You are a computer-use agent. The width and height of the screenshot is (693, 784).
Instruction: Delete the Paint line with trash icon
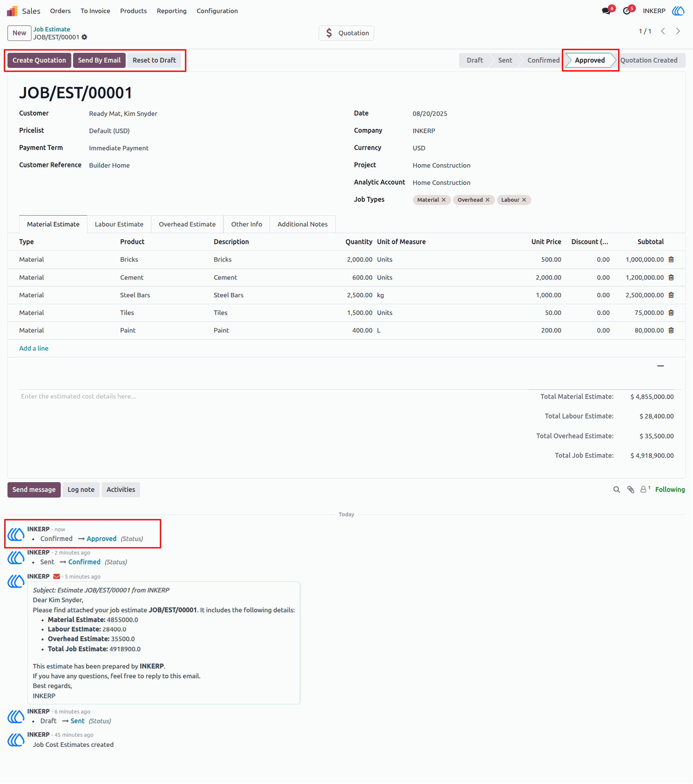(671, 330)
